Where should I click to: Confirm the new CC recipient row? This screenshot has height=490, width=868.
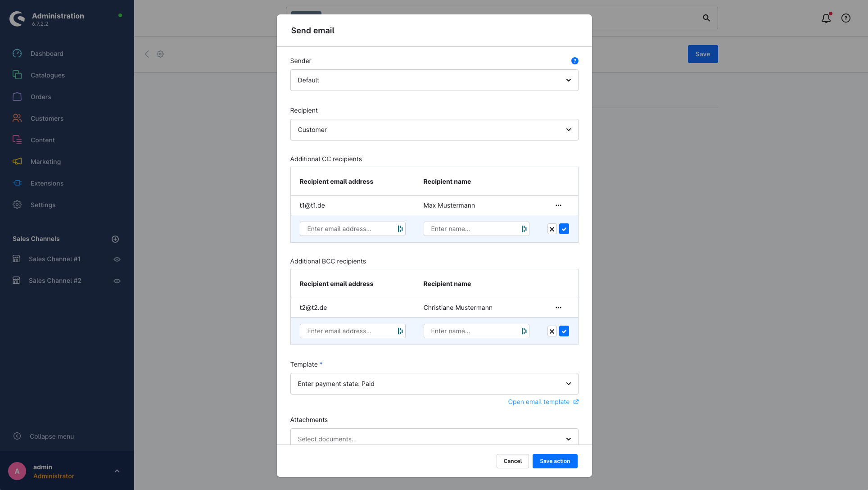click(x=564, y=229)
